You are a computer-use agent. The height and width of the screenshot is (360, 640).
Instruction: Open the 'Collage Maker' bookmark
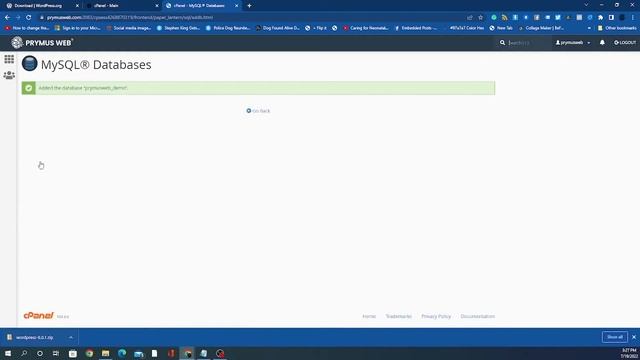(x=541, y=28)
